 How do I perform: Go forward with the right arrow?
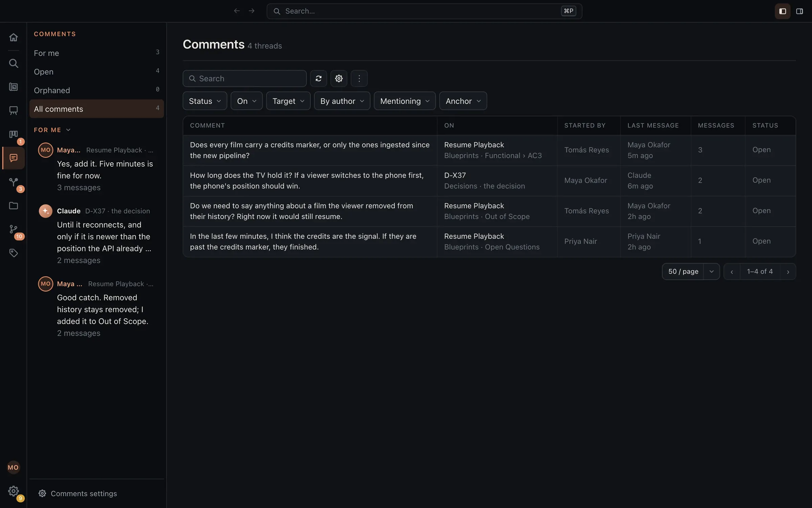point(251,11)
